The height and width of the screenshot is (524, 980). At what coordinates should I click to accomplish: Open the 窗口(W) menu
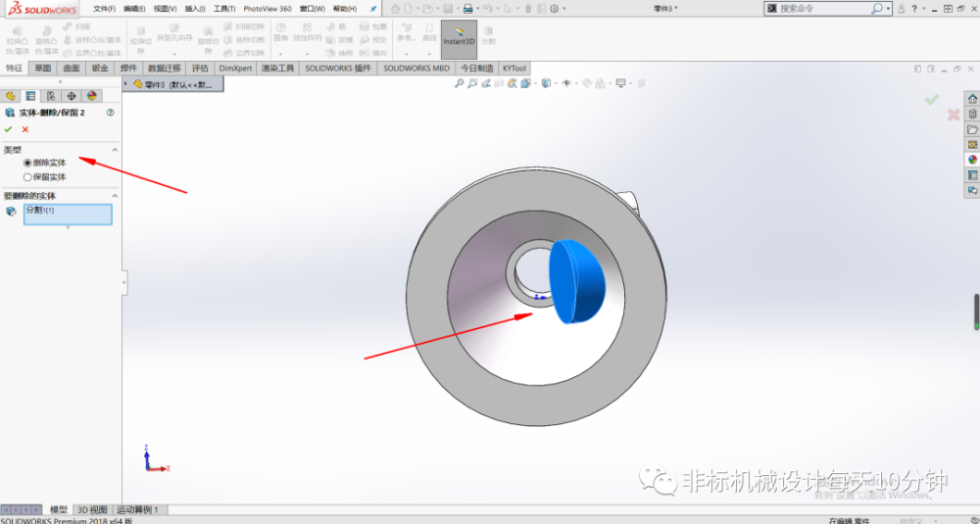pos(313,9)
